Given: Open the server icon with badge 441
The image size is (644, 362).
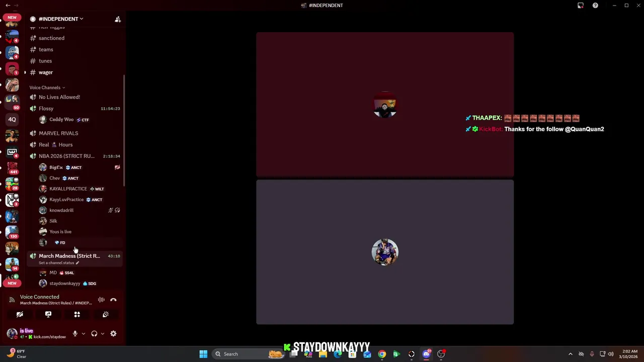Looking at the screenshot, I should [12, 167].
